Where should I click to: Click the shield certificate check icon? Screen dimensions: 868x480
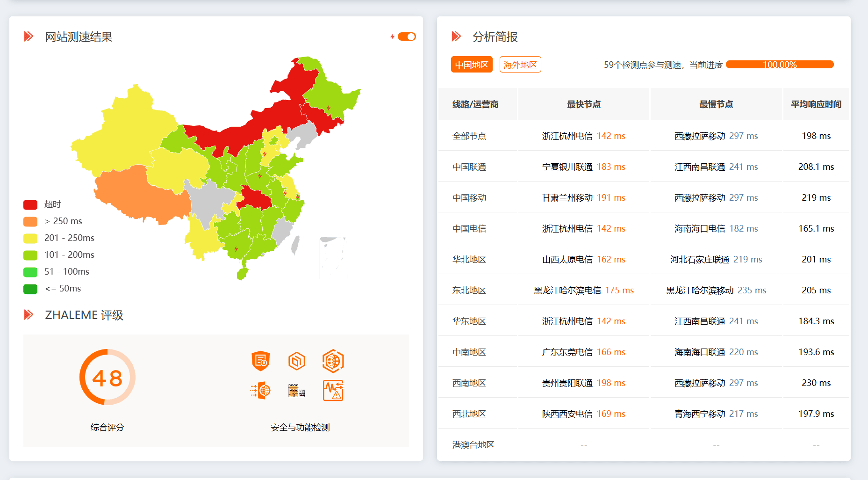[260, 361]
